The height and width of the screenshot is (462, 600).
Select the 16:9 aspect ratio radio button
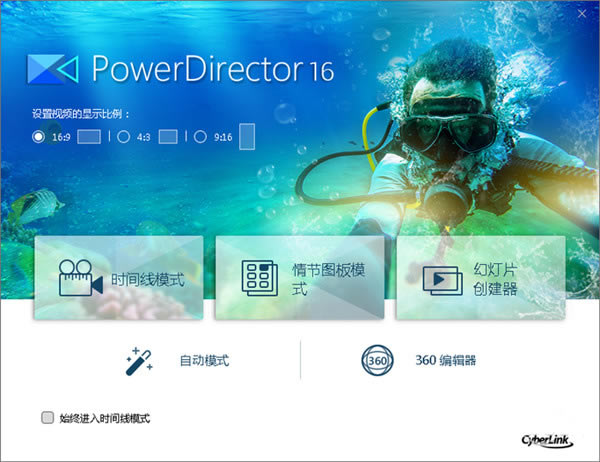[x=38, y=137]
